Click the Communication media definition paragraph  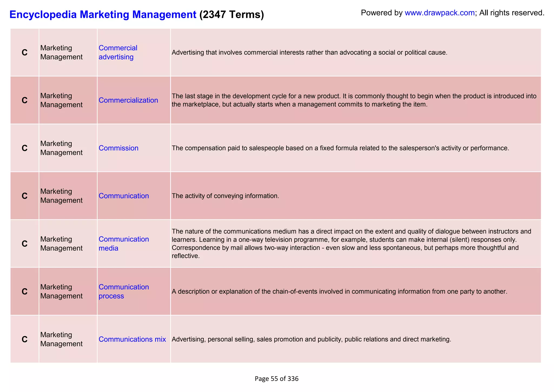351,243
